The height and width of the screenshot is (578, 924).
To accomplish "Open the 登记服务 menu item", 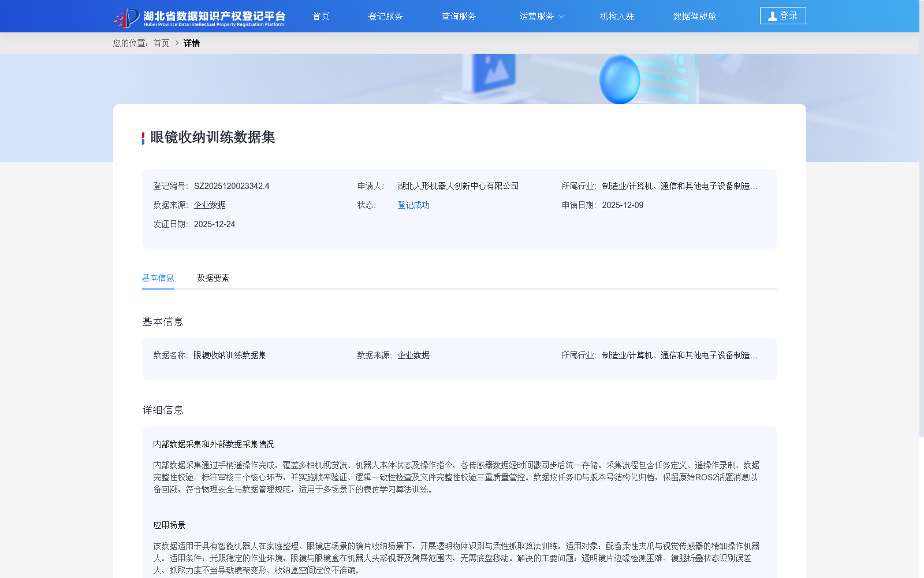I will pyautogui.click(x=385, y=16).
